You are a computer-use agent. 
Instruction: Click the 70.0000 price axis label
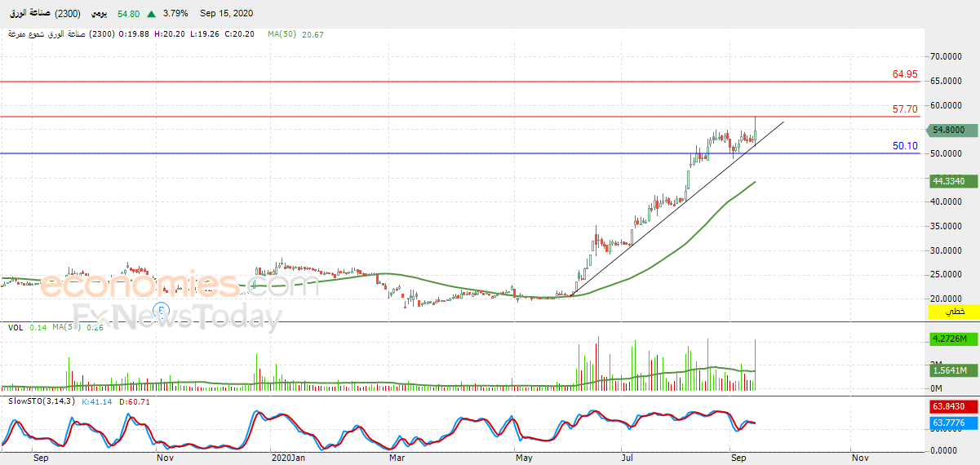click(x=946, y=56)
